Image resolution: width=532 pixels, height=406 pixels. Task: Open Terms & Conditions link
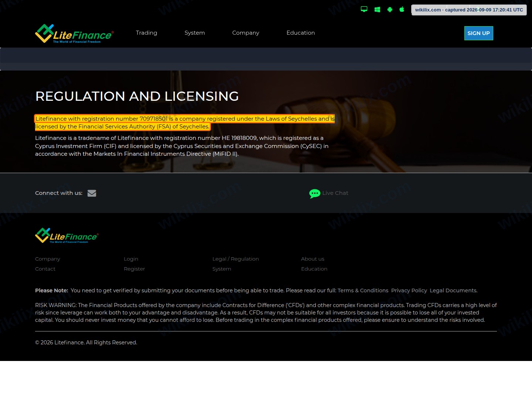(x=363, y=290)
